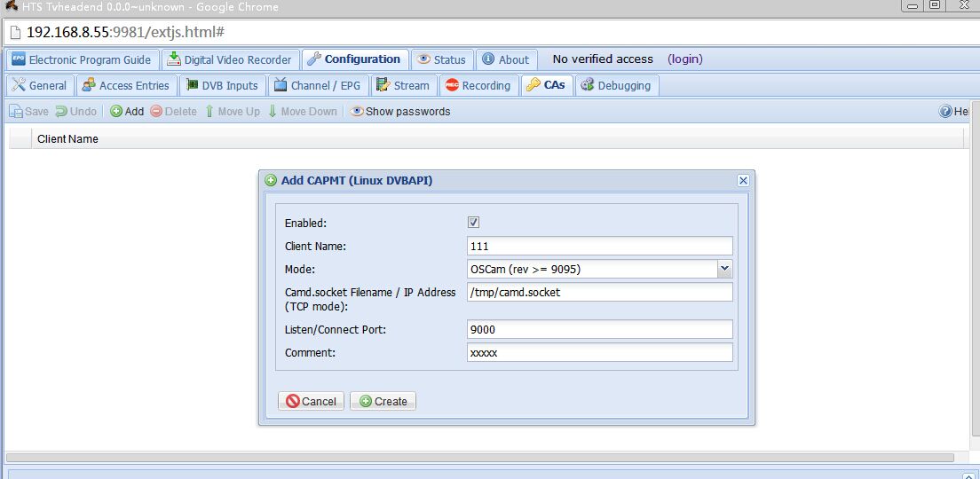Open the General configuration tab

(x=39, y=85)
